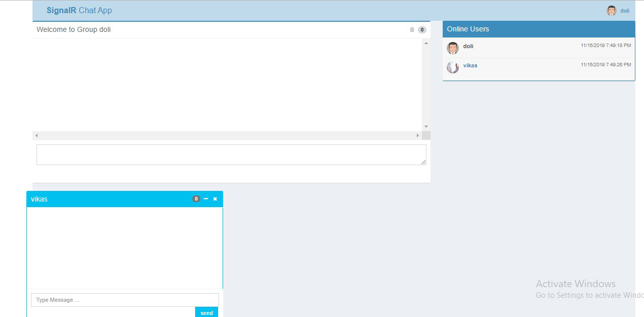Viewport: 644px width, 317px height.
Task: Click the group message counter badge
Action: click(422, 30)
